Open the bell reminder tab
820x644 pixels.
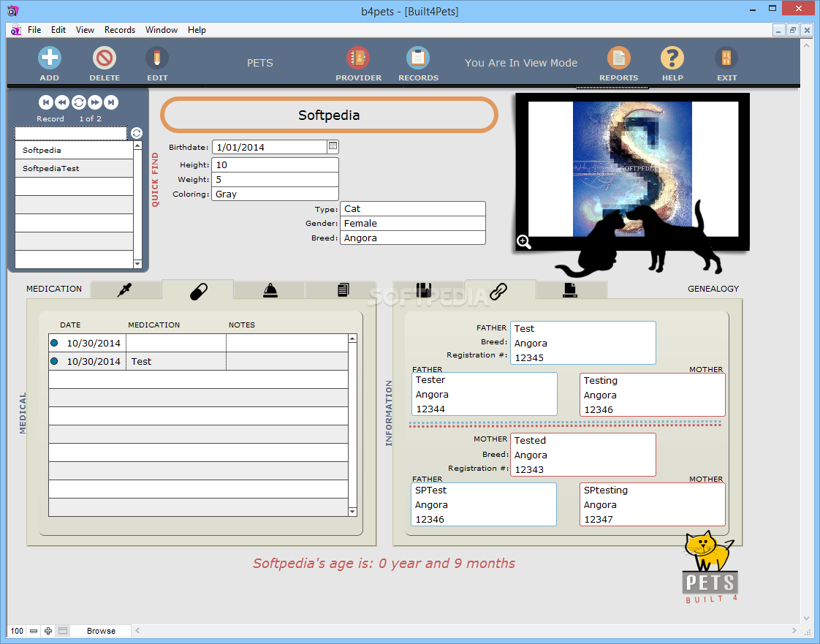(270, 289)
